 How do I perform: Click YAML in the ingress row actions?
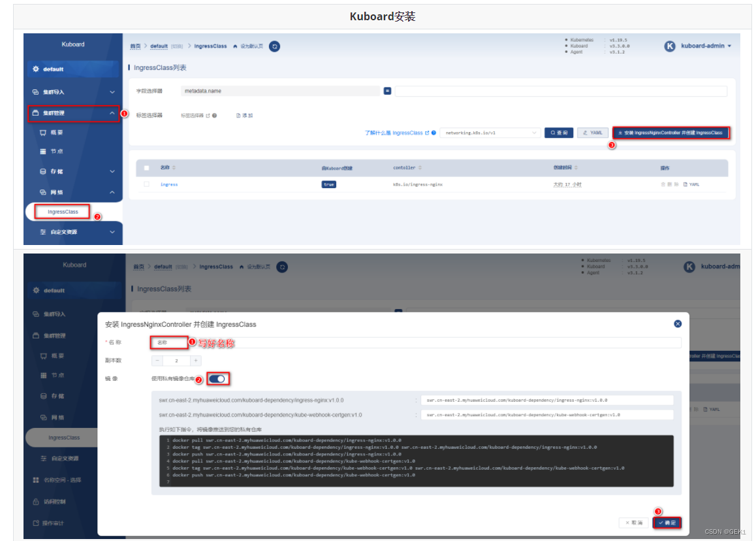pos(691,184)
